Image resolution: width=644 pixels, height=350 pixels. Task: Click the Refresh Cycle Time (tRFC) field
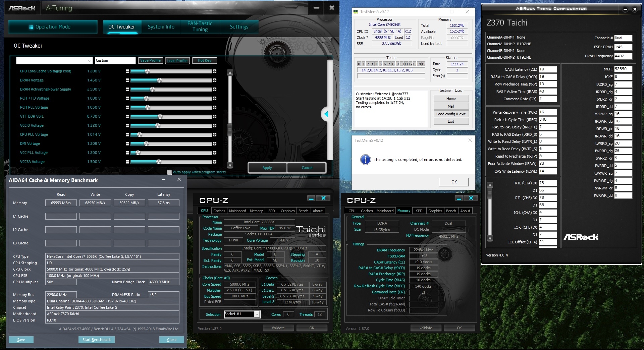point(548,120)
